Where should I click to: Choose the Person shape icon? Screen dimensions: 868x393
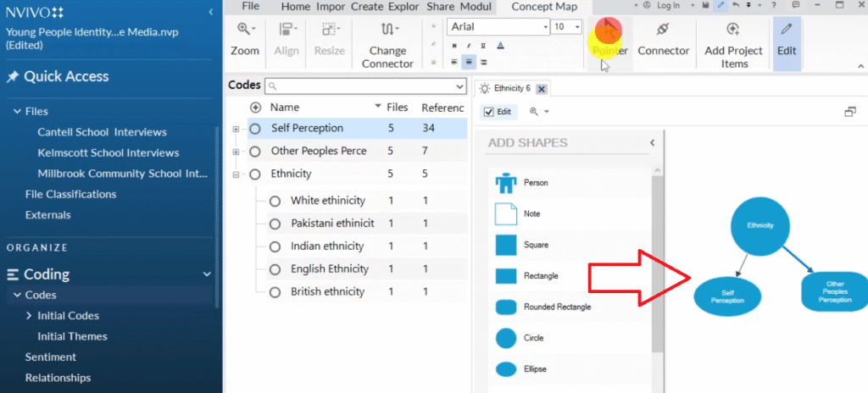(x=506, y=182)
